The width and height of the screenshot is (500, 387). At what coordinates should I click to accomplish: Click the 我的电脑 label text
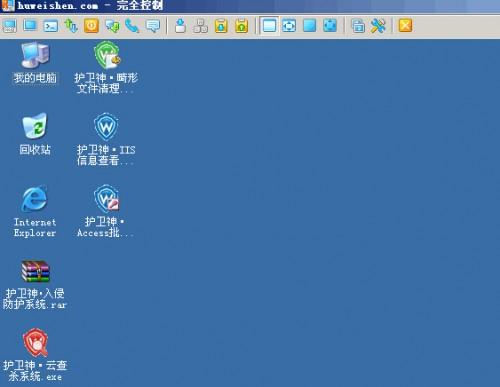tap(35, 78)
